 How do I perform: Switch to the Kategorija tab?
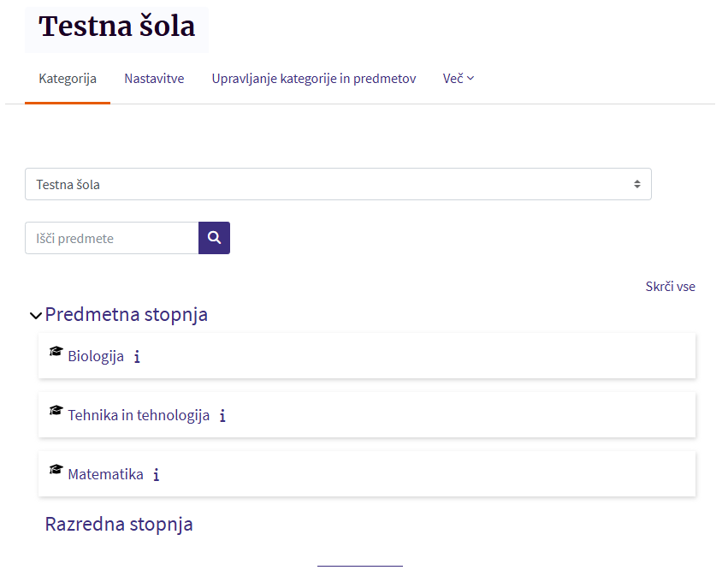click(x=68, y=79)
